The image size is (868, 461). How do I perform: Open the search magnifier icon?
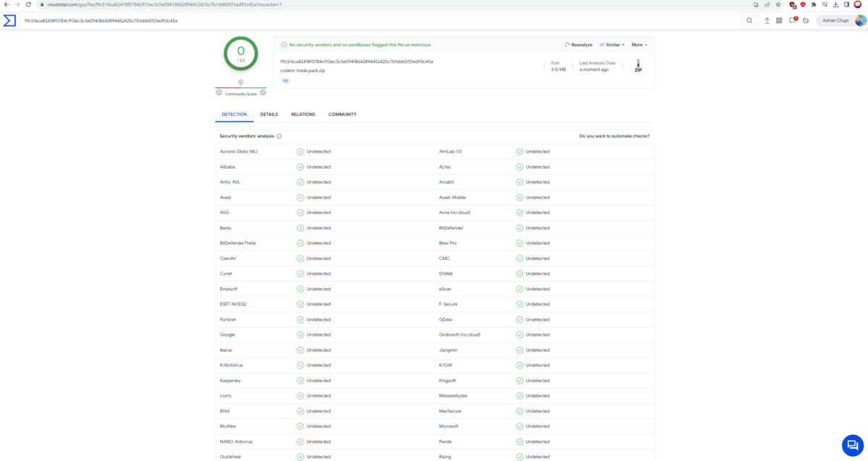[x=749, y=20]
